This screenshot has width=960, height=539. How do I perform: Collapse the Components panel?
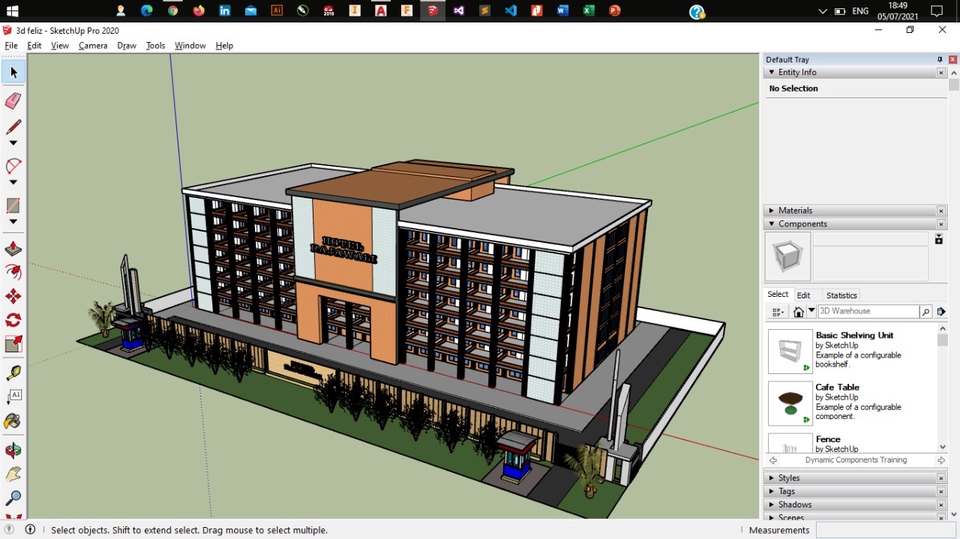pyautogui.click(x=771, y=224)
